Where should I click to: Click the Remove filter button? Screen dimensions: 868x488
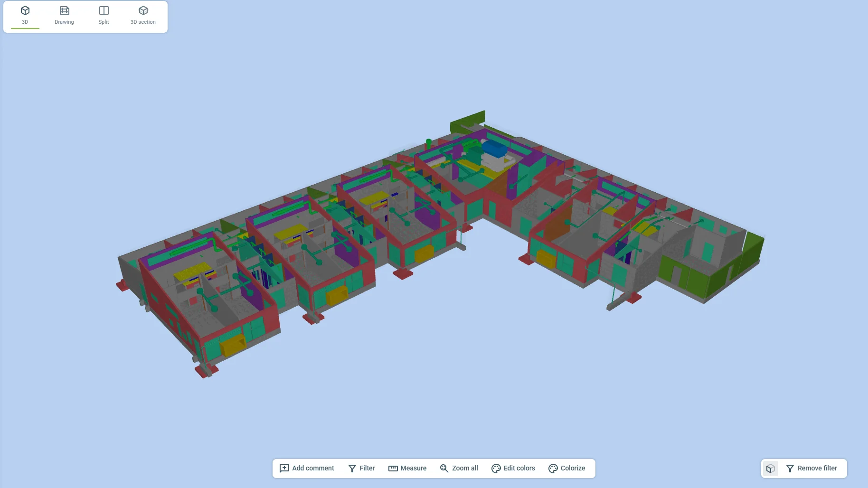[811, 468]
